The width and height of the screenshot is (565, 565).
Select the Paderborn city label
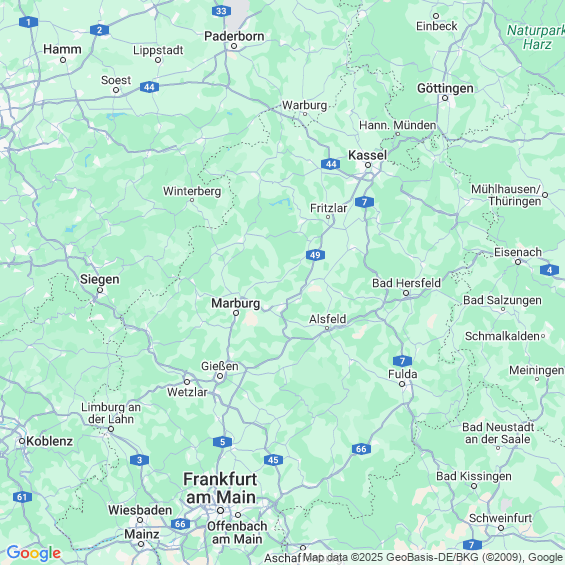tap(234, 36)
